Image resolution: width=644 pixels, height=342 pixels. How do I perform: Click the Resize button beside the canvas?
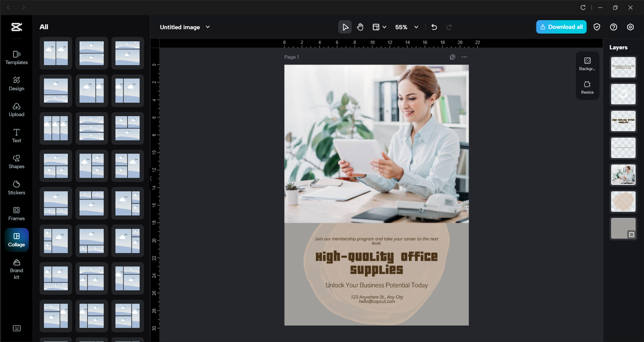[587, 87]
